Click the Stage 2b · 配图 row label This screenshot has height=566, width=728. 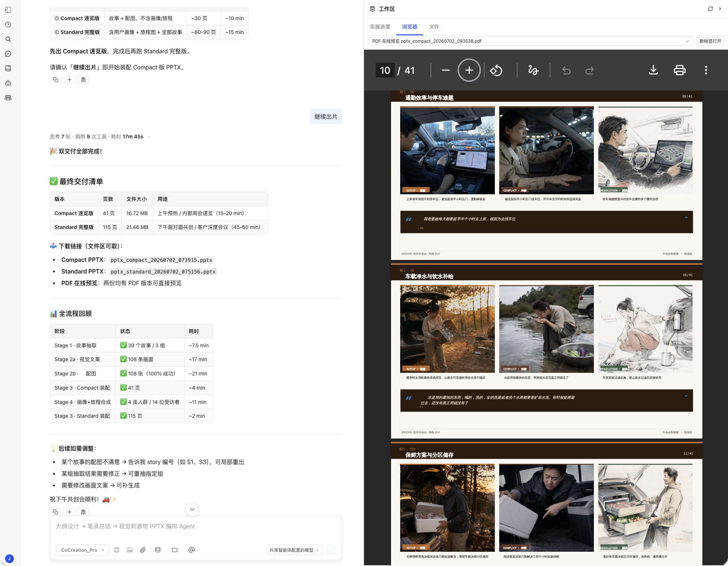75,374
